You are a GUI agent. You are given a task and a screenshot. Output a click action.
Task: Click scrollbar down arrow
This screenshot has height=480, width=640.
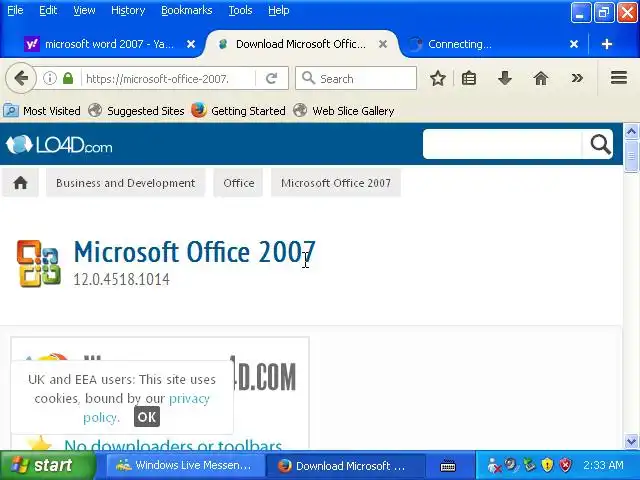pyautogui.click(x=631, y=441)
